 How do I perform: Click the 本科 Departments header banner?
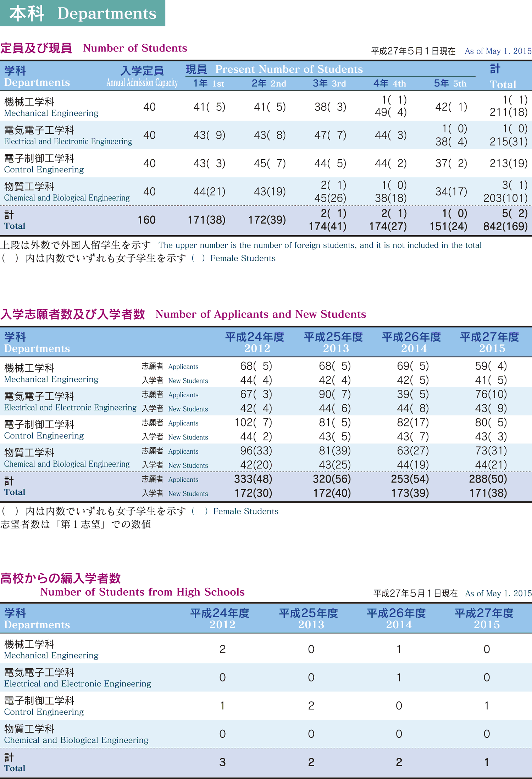click(x=83, y=13)
